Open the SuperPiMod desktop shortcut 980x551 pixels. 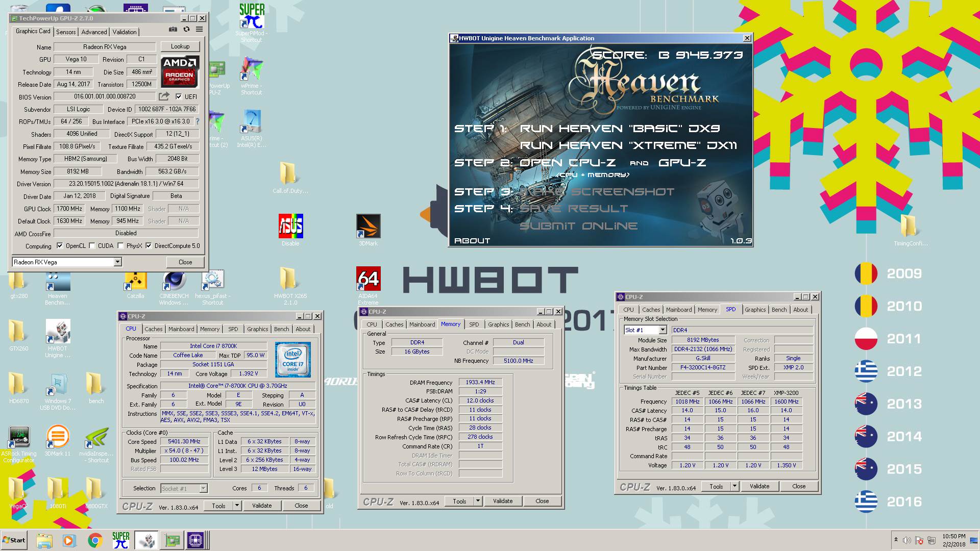252,23
